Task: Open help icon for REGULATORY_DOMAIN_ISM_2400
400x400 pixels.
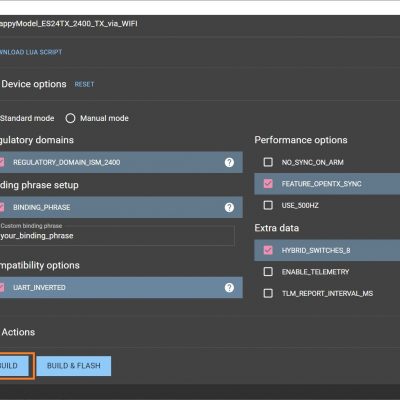Action: click(229, 162)
